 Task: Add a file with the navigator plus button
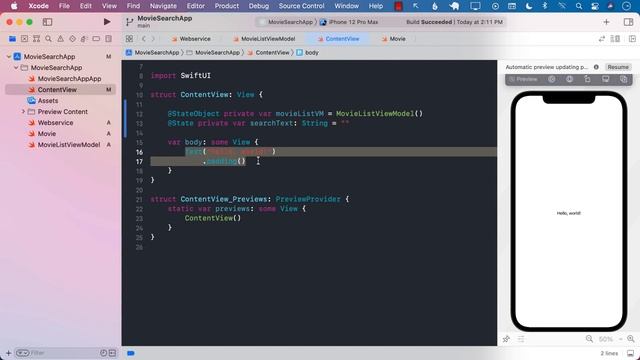pos(9,353)
